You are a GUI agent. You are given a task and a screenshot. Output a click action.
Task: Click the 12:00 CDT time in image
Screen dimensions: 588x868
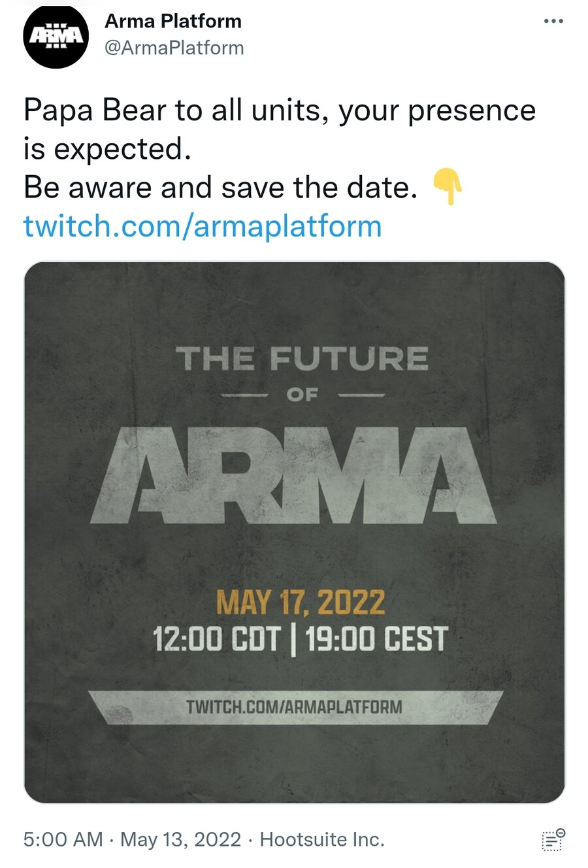[217, 639]
